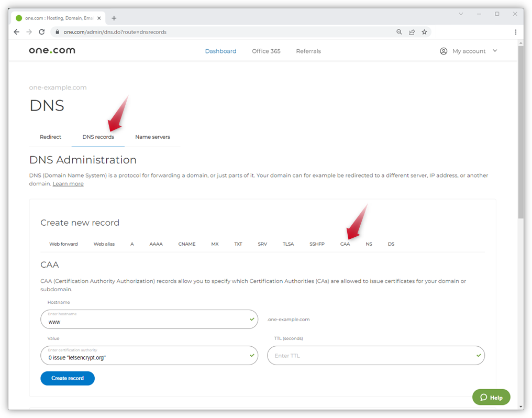532x418 pixels.
Task: Open the browser zoom magnifier icon
Action: [x=399, y=32]
